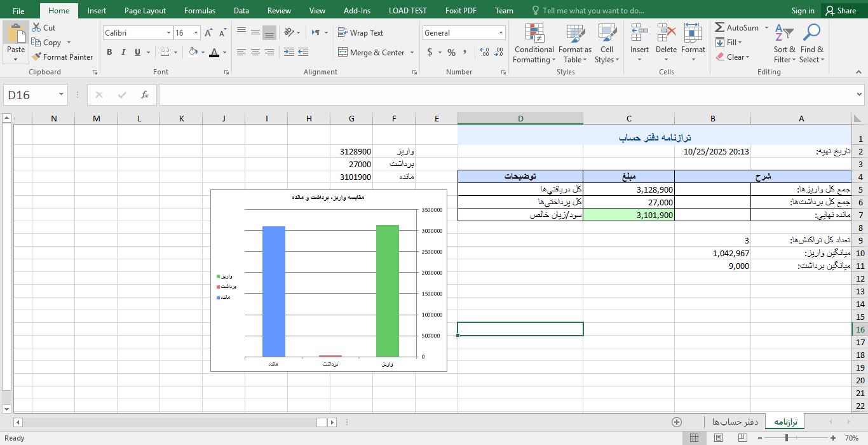Click the Conditional Formatting icon
Screen dimensions: 868x445
tap(534, 34)
